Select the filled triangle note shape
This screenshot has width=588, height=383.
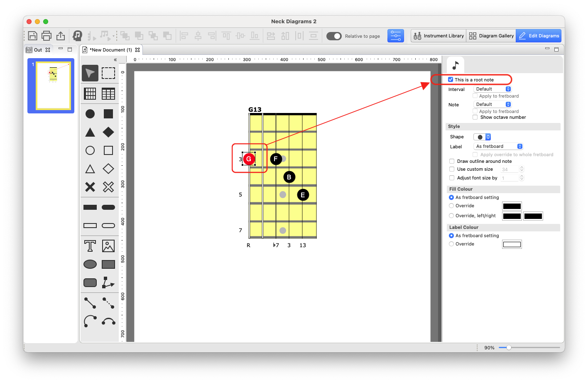[90, 132]
